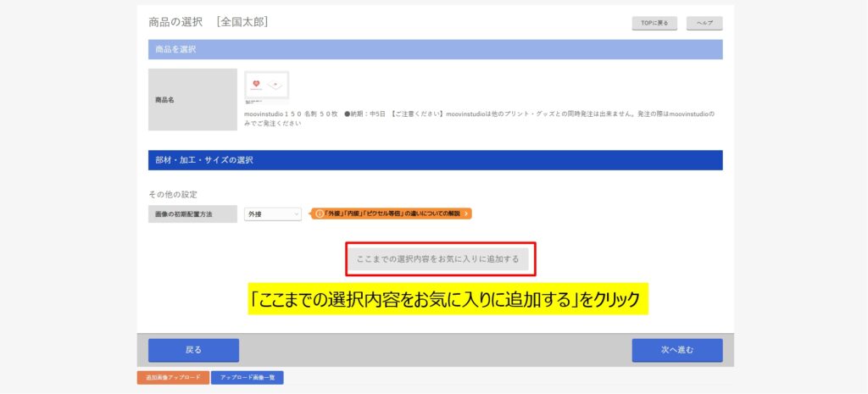Image resolution: width=868 pixels, height=394 pixels.
Task: Click the info icon on the orange explanation banner
Action: pyautogui.click(x=319, y=214)
